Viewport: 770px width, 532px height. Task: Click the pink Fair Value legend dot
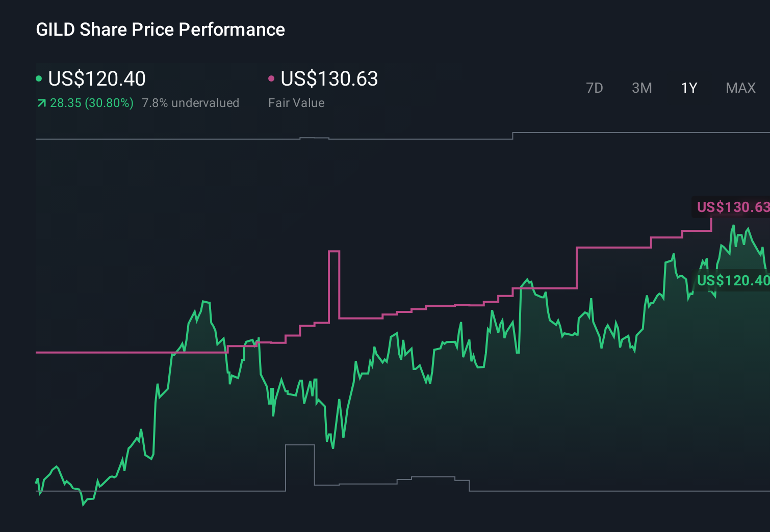click(x=272, y=78)
